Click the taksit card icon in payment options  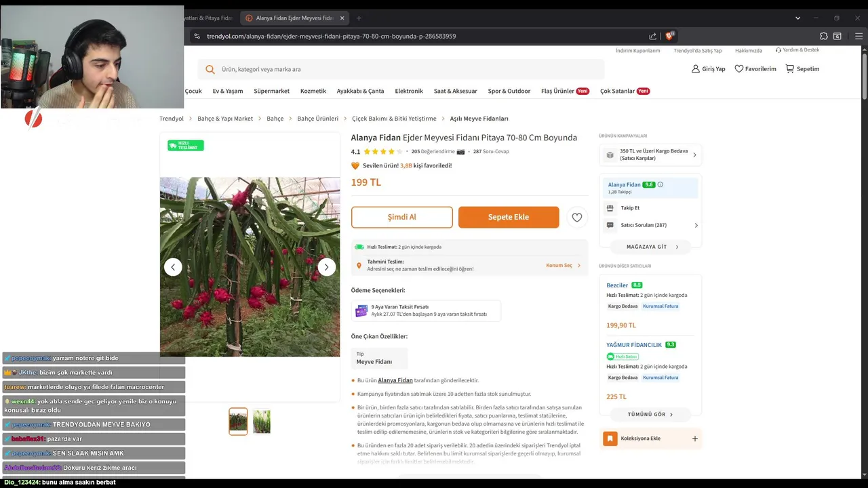click(x=361, y=310)
